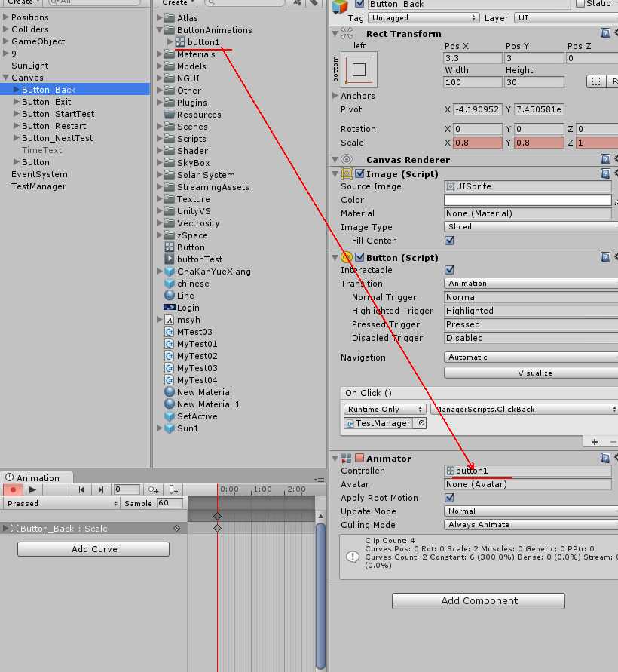Toggle the Interactable checkbox
Viewport: 618px width, 672px height.
pos(449,270)
